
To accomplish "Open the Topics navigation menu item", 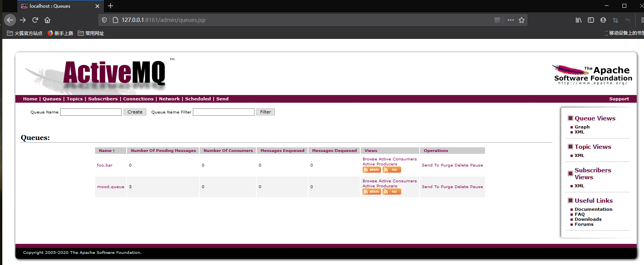I will (75, 99).
